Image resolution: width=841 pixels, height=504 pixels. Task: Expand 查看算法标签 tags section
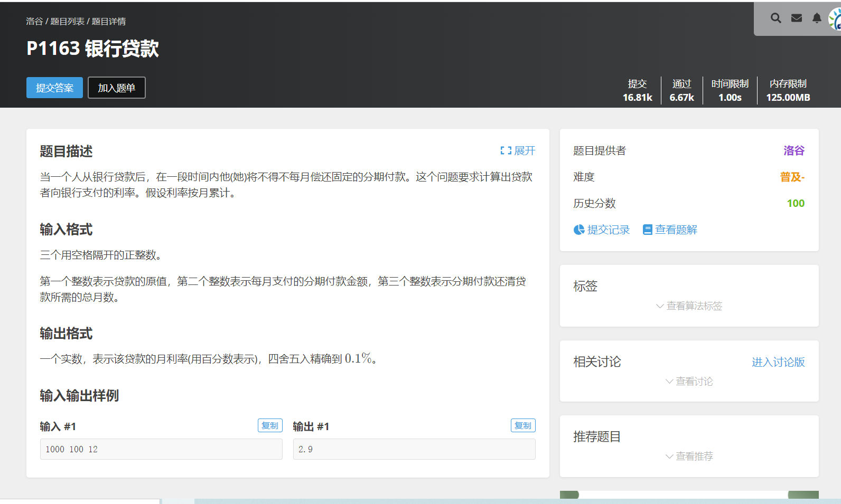689,306
